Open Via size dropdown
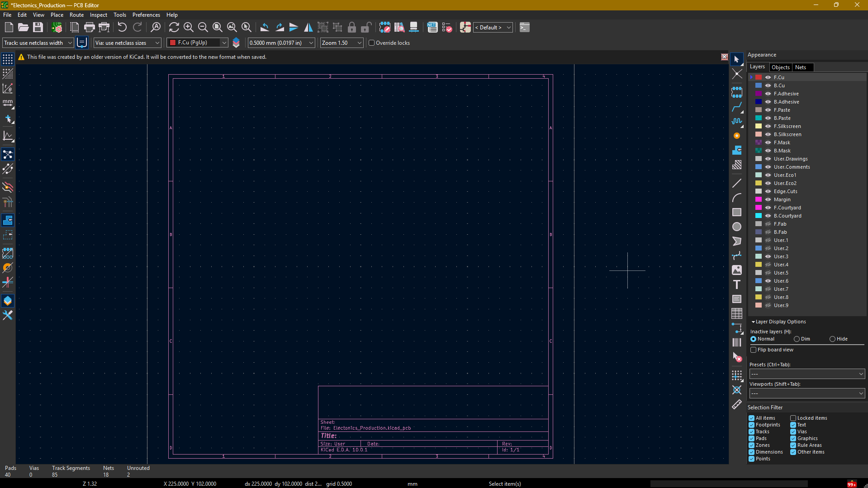 point(127,43)
